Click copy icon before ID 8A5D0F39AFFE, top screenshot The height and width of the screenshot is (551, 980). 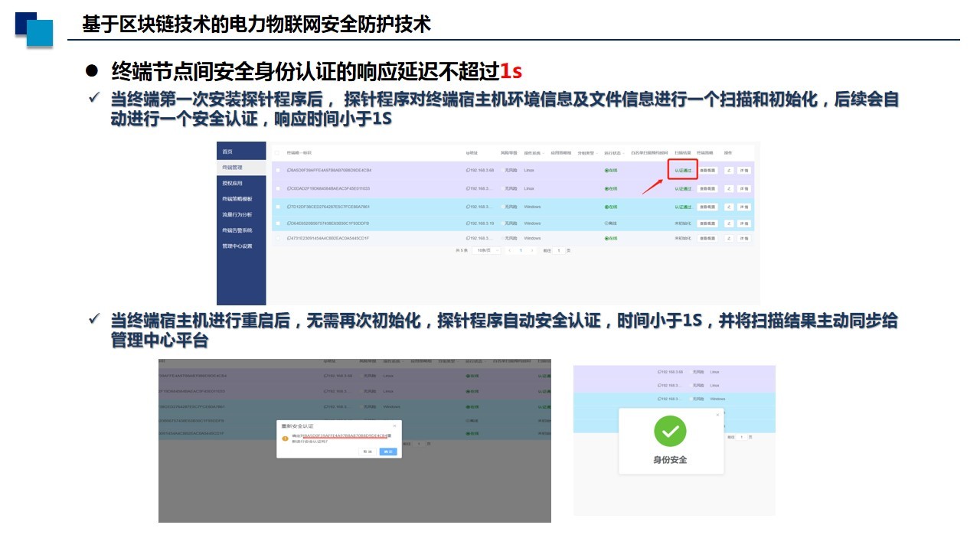tap(289, 170)
